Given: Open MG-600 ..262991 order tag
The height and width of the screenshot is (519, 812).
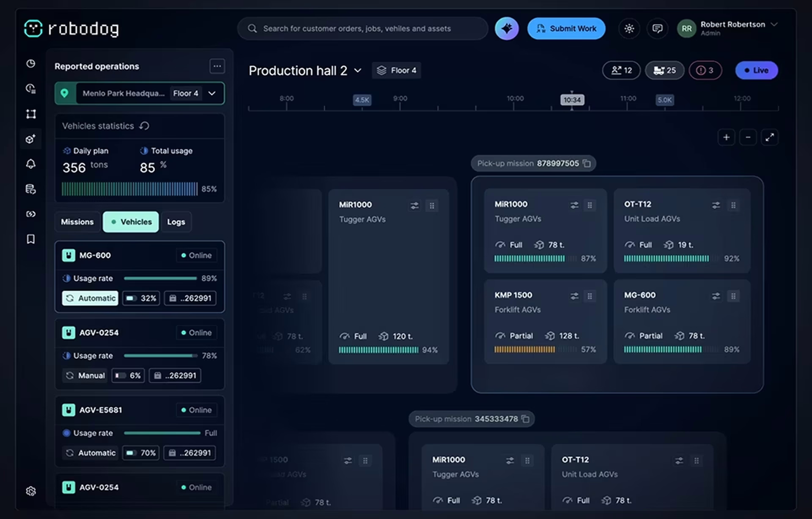Looking at the screenshot, I should (190, 298).
